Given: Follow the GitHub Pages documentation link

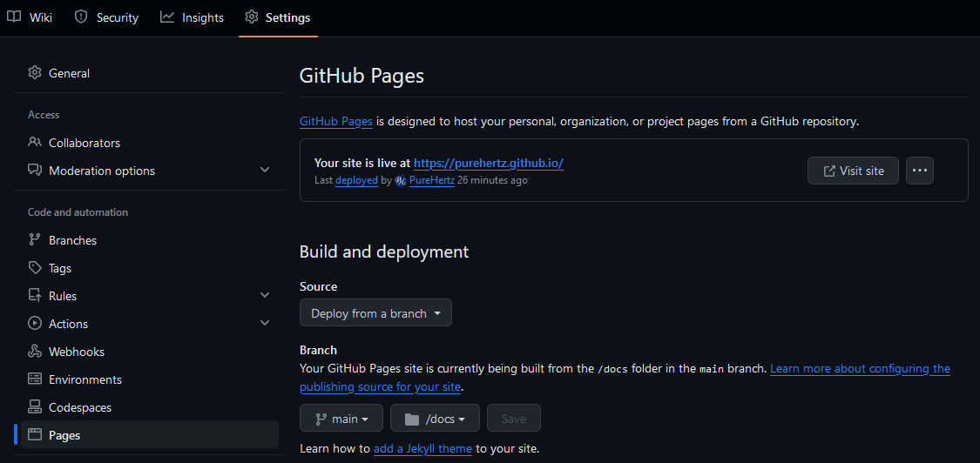Looking at the screenshot, I should coord(336,121).
